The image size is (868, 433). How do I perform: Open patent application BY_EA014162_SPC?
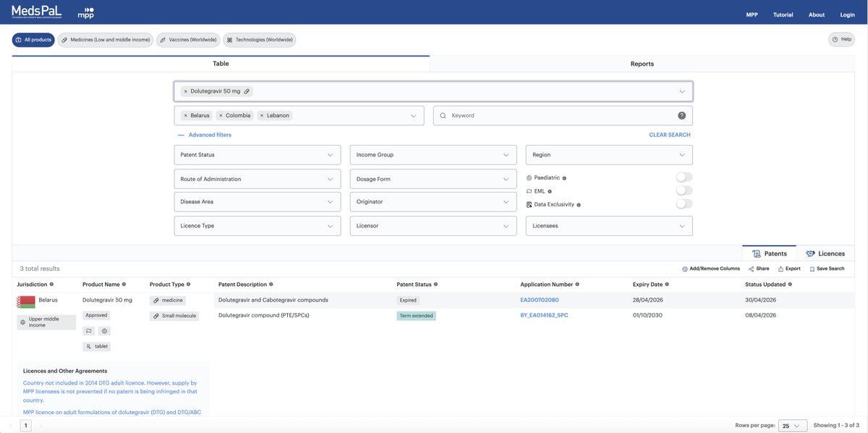pyautogui.click(x=544, y=315)
